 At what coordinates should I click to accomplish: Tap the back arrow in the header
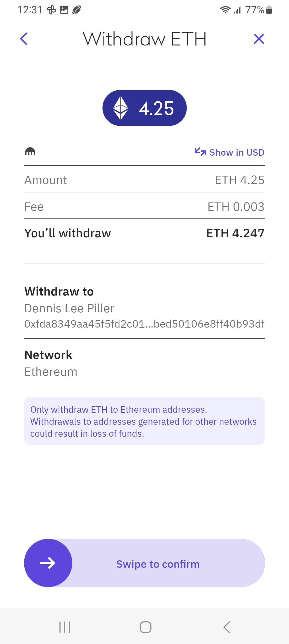pyautogui.click(x=24, y=39)
